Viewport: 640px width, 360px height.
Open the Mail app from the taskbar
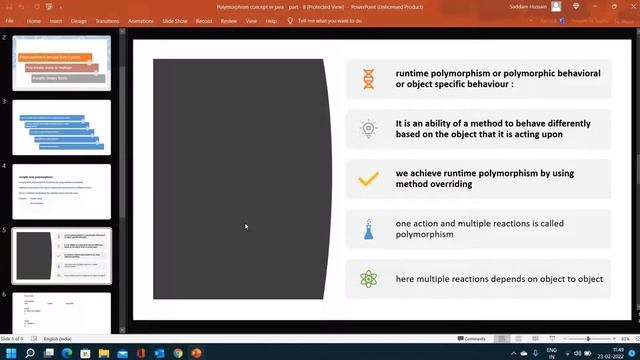122,353
